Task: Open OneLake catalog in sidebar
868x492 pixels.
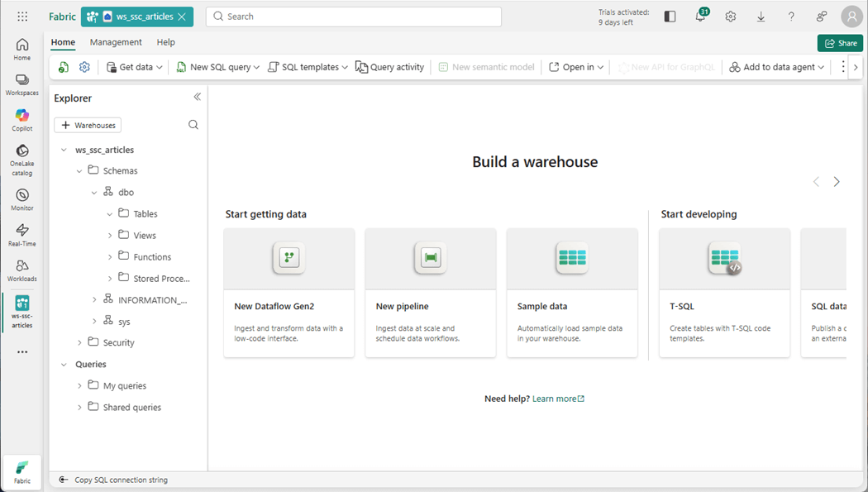Action: pos(22,160)
